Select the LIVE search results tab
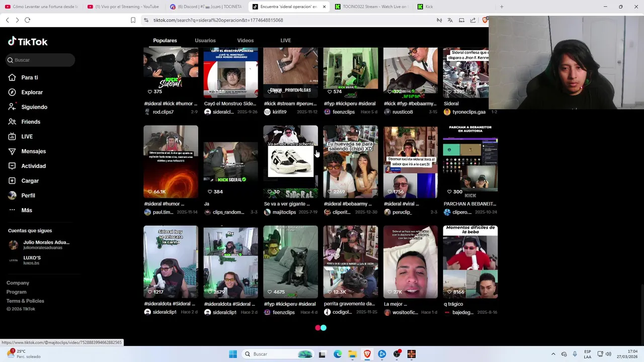This screenshot has width=644, height=362. click(286, 40)
